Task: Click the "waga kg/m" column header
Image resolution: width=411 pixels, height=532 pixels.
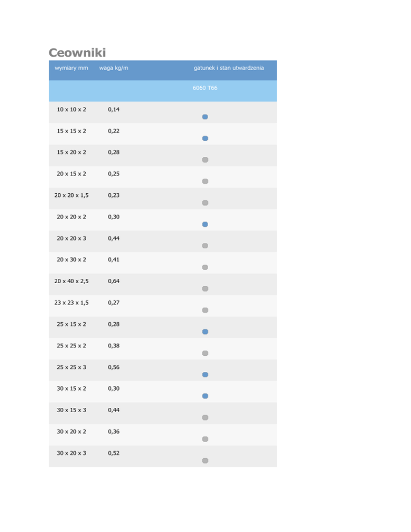Action: [114, 68]
